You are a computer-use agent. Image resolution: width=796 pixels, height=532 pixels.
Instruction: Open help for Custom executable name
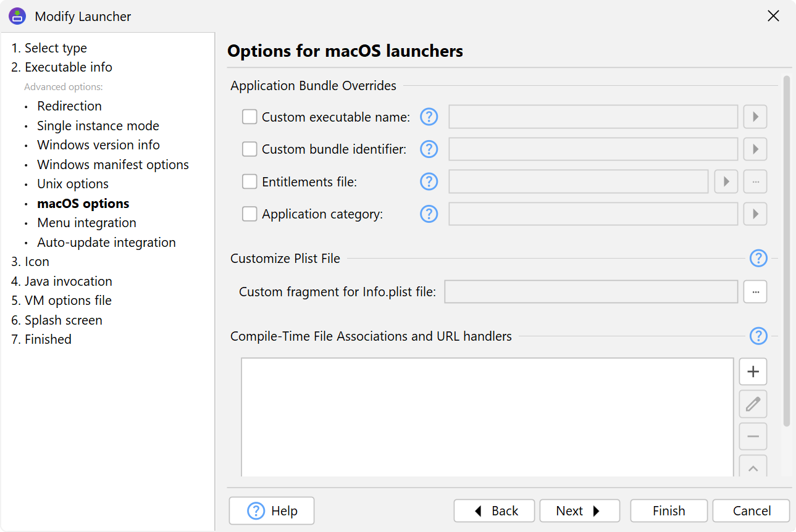click(429, 117)
